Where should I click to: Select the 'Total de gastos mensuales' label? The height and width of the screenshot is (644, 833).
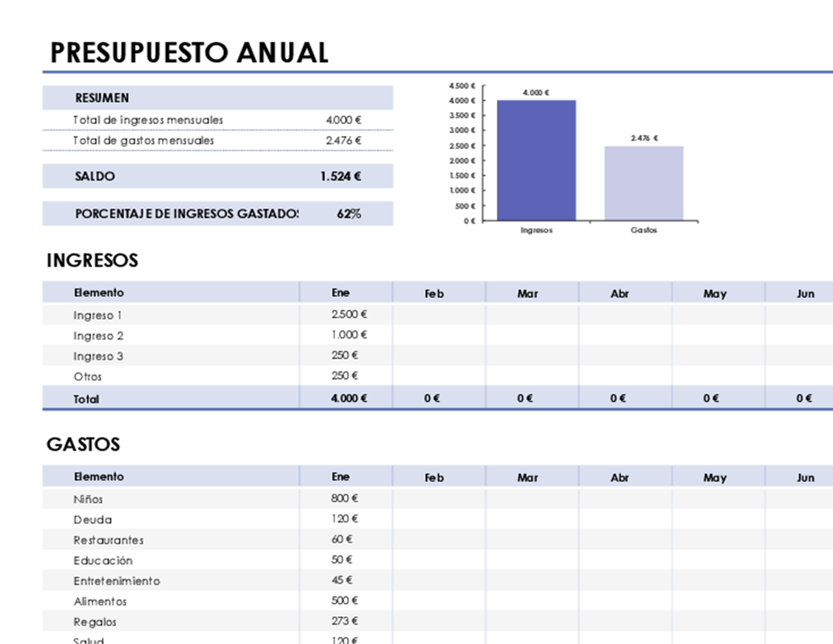coord(143,141)
